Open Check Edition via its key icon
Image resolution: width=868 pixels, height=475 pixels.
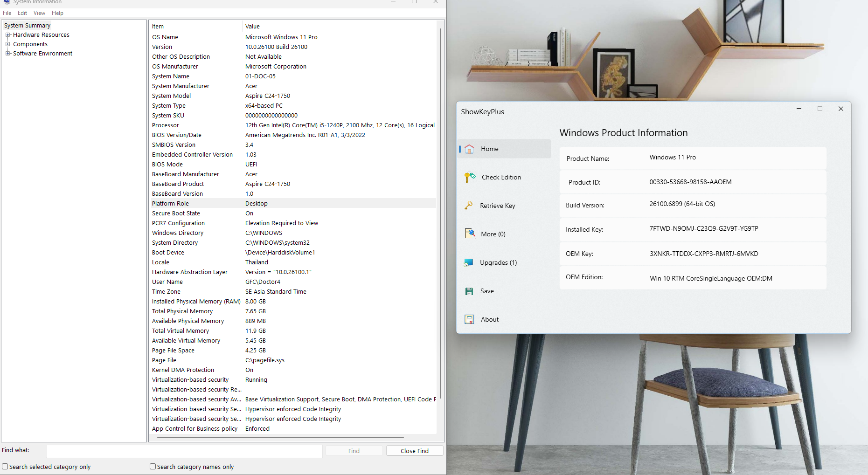[x=470, y=177]
